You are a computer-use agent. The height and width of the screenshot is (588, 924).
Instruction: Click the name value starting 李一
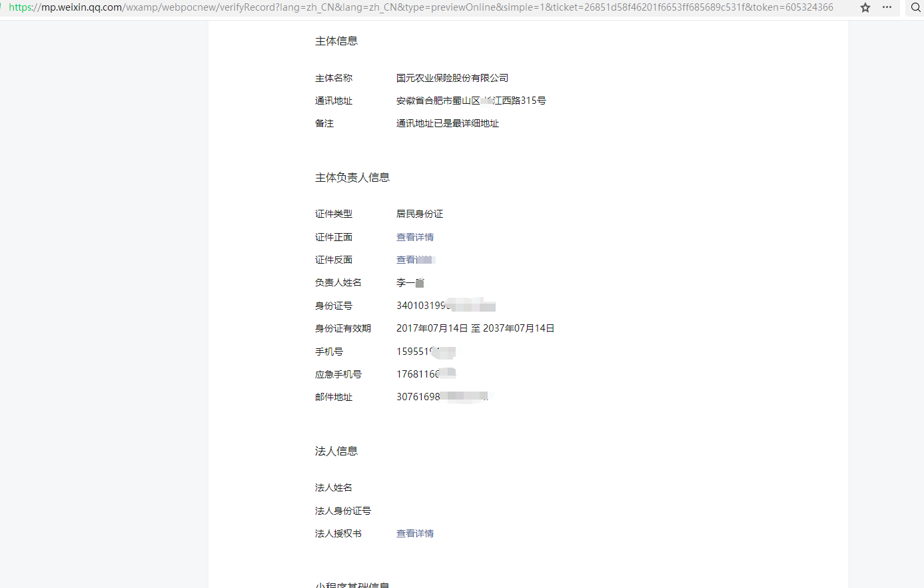coord(410,283)
